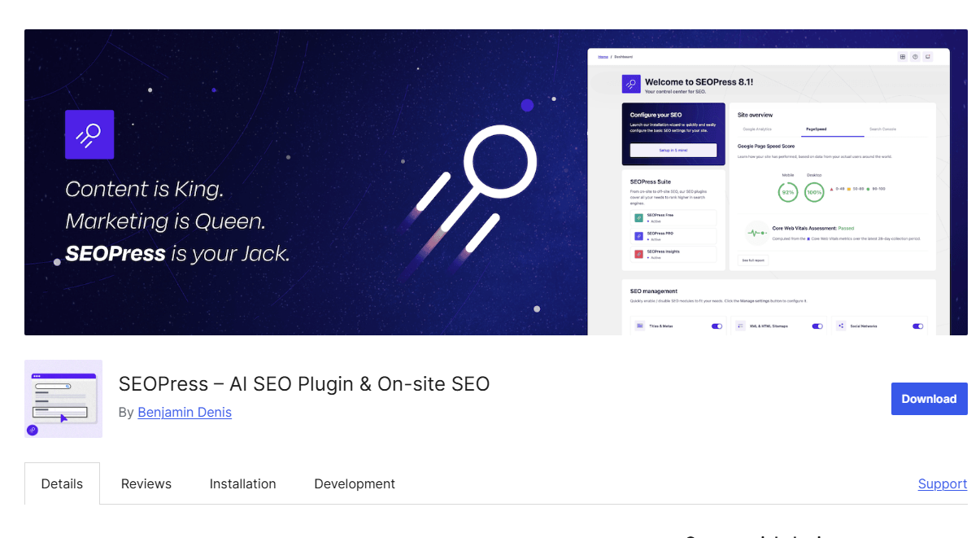Select the Google Analytics tab in Site overview

coord(757,129)
